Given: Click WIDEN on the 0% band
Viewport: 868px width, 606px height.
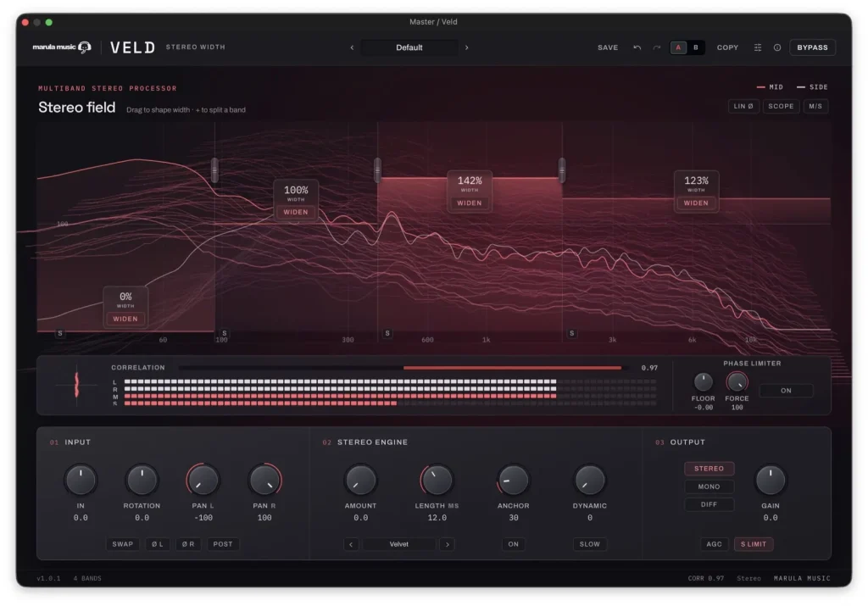Looking at the screenshot, I should 125,320.
